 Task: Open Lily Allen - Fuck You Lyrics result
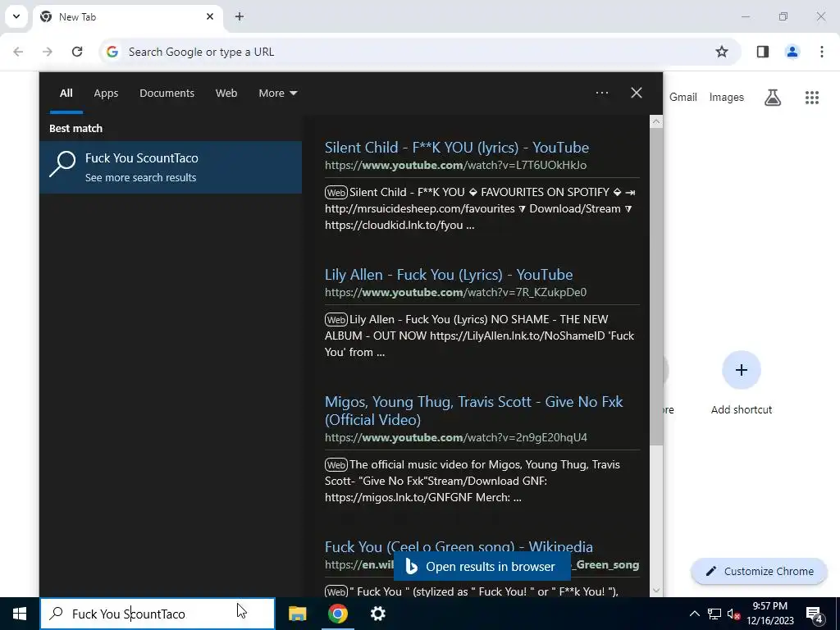(x=449, y=275)
